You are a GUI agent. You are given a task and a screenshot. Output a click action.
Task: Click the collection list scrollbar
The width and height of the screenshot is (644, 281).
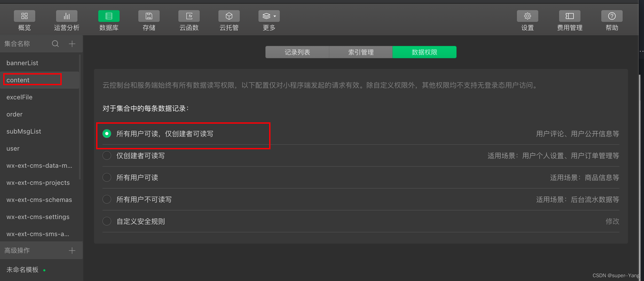click(x=80, y=117)
